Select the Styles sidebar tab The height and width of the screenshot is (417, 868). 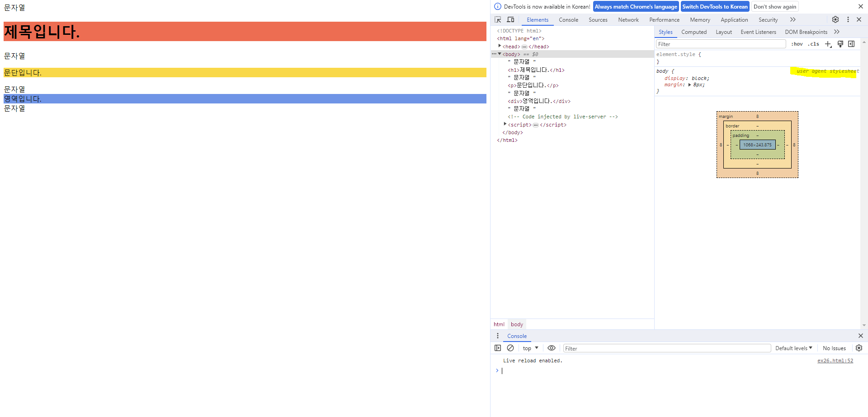coord(665,32)
